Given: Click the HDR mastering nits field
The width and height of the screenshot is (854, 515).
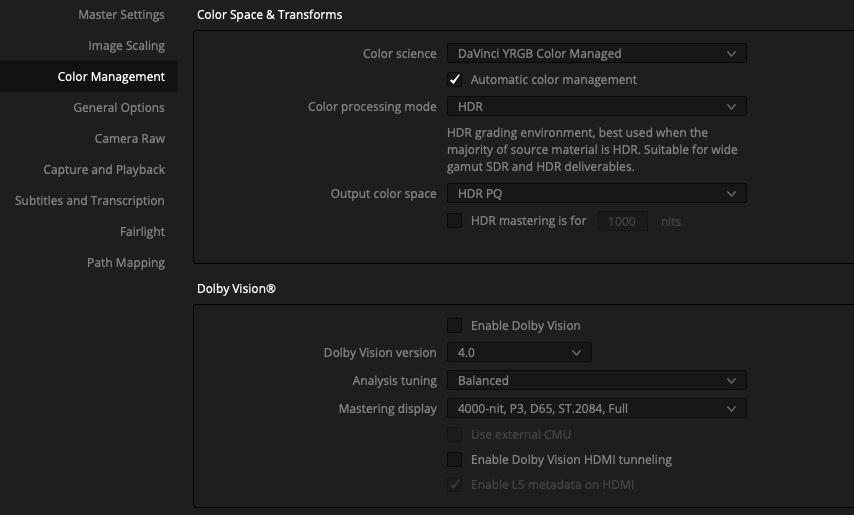Looking at the screenshot, I should (x=623, y=221).
